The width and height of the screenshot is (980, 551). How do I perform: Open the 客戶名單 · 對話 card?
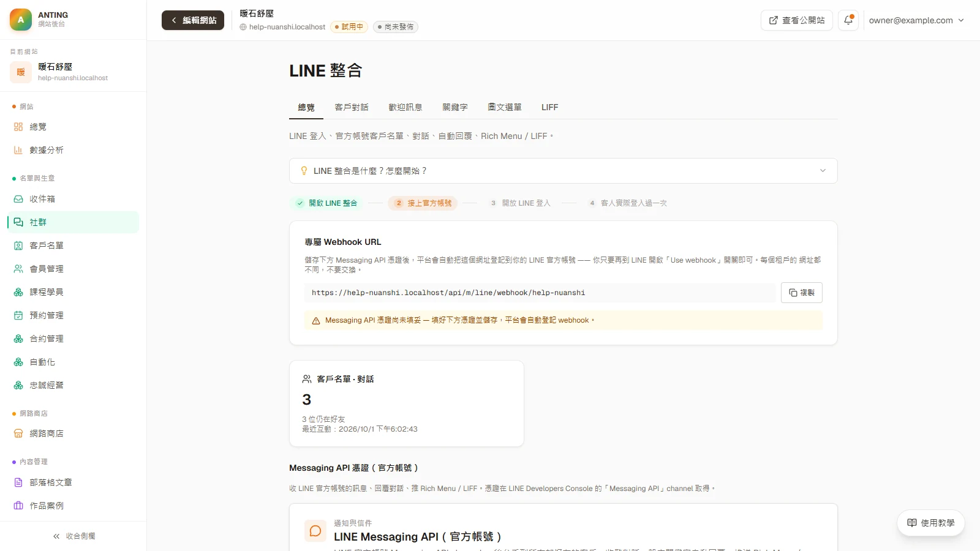[x=407, y=403]
